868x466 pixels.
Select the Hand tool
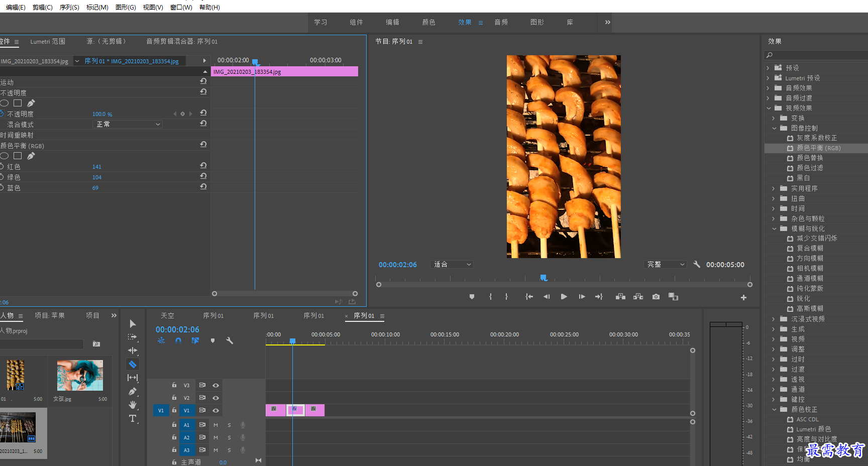click(133, 405)
